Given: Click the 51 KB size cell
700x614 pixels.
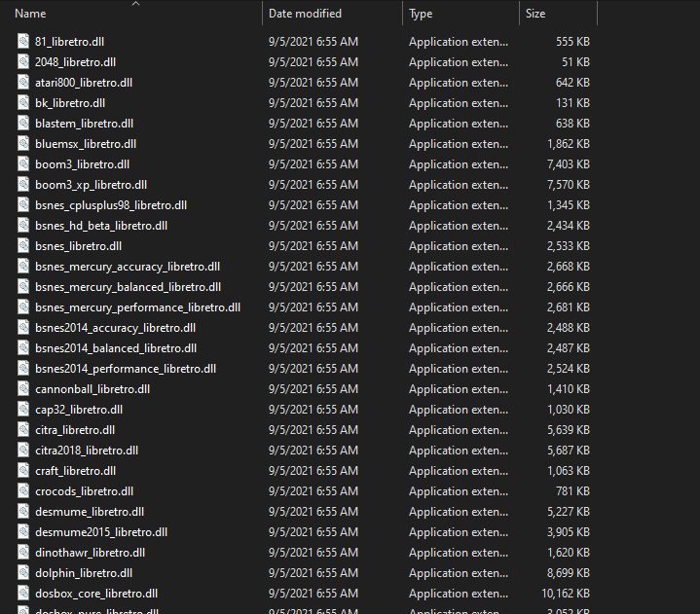Looking at the screenshot, I should click(576, 62).
